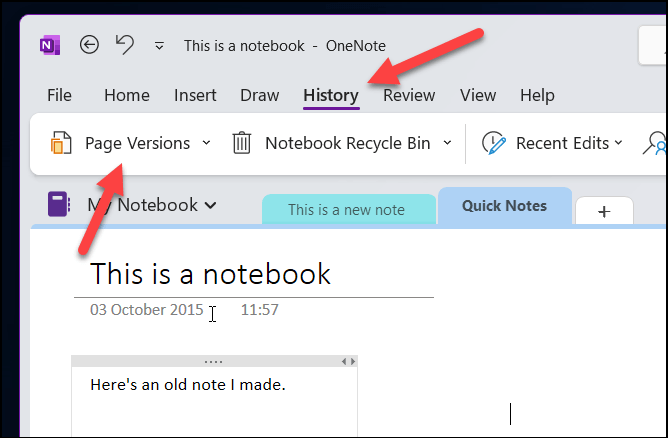Switch to the Home ribbon tab
Viewport: 668px width, 438px height.
point(127,95)
